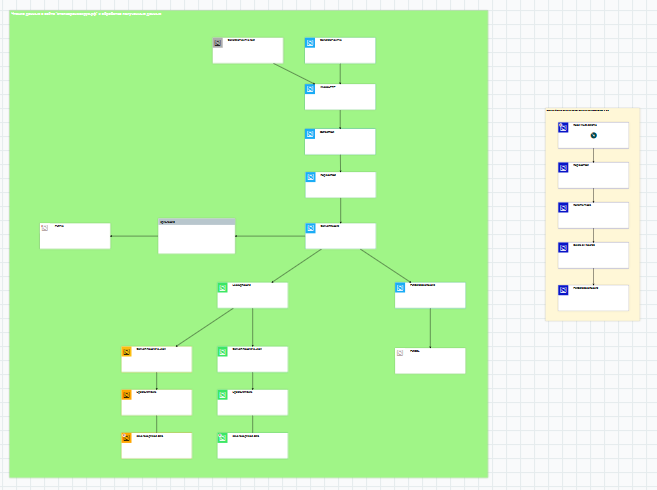Click dark-blue icon on last node of beige group
This screenshot has height=490, width=657.
[x=563, y=290]
